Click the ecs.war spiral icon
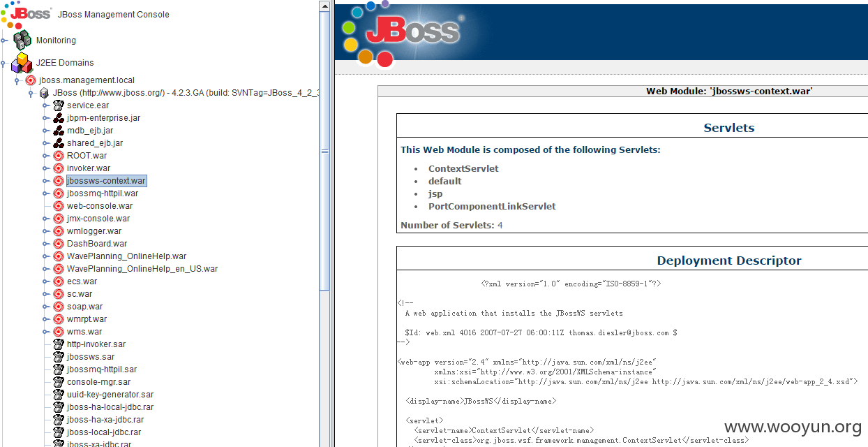Image resolution: width=868 pixels, height=447 pixels. (x=59, y=281)
